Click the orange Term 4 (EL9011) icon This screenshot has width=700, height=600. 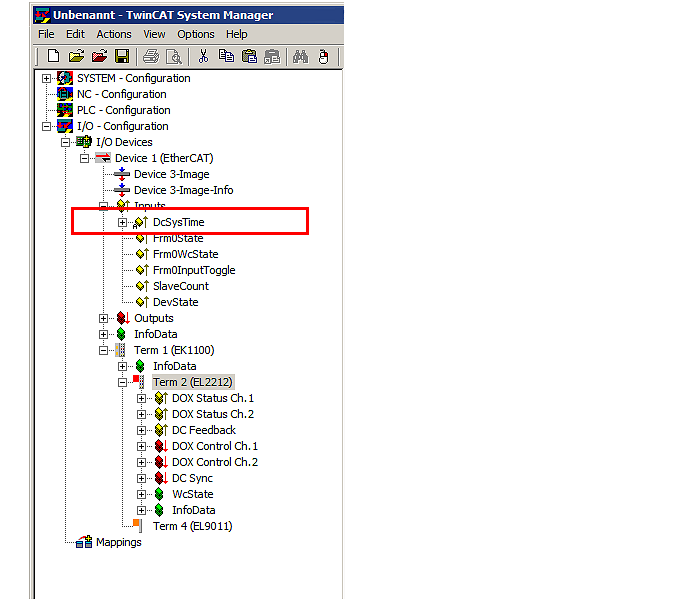click(x=138, y=525)
